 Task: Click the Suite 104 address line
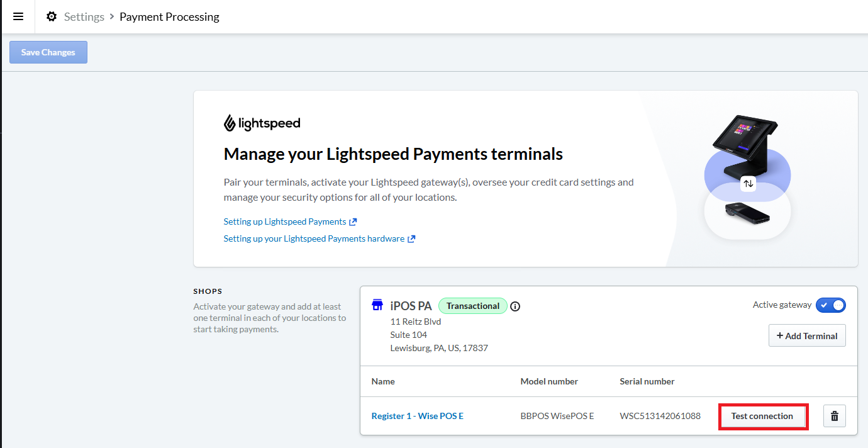[409, 335]
